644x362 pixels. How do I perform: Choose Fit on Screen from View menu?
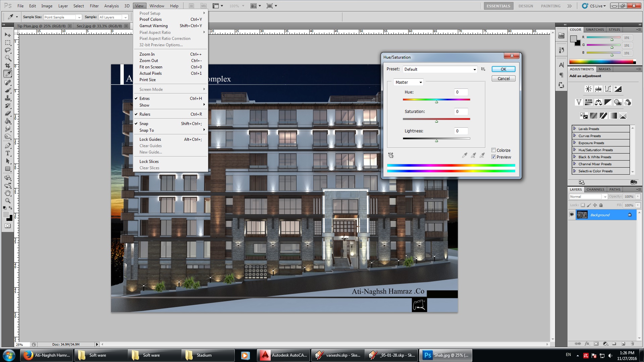(170, 67)
